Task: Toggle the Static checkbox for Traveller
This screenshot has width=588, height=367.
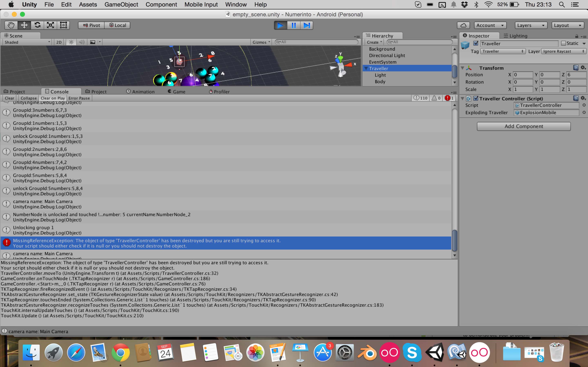Action: coord(564,43)
